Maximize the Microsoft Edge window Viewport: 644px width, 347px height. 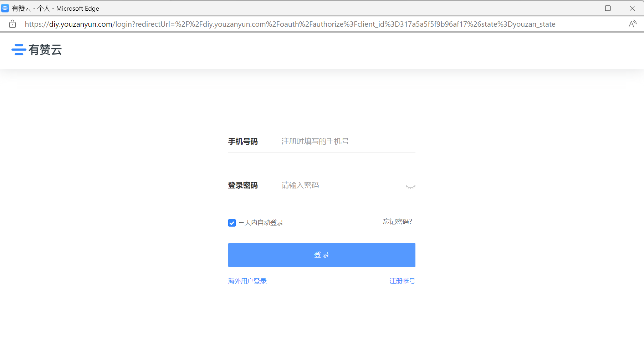tap(608, 8)
